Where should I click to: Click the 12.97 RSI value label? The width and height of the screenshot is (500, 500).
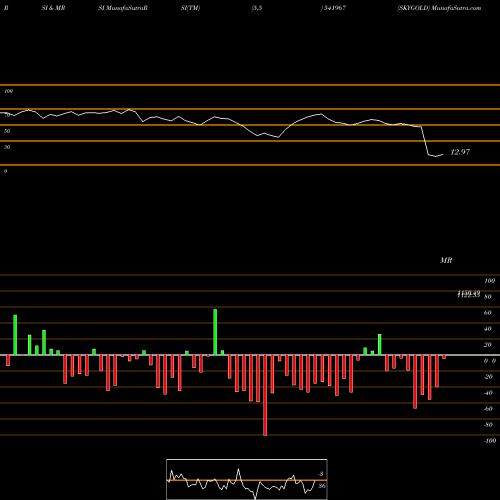click(460, 152)
